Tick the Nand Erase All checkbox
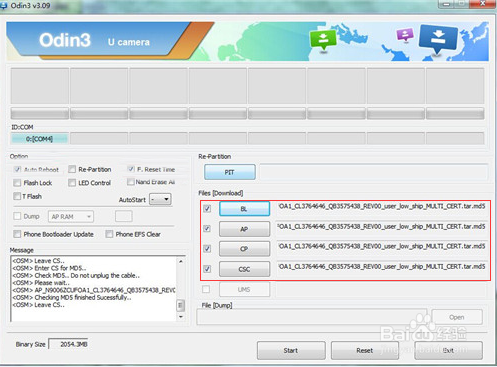This screenshot has height=367, width=497. tap(131, 182)
